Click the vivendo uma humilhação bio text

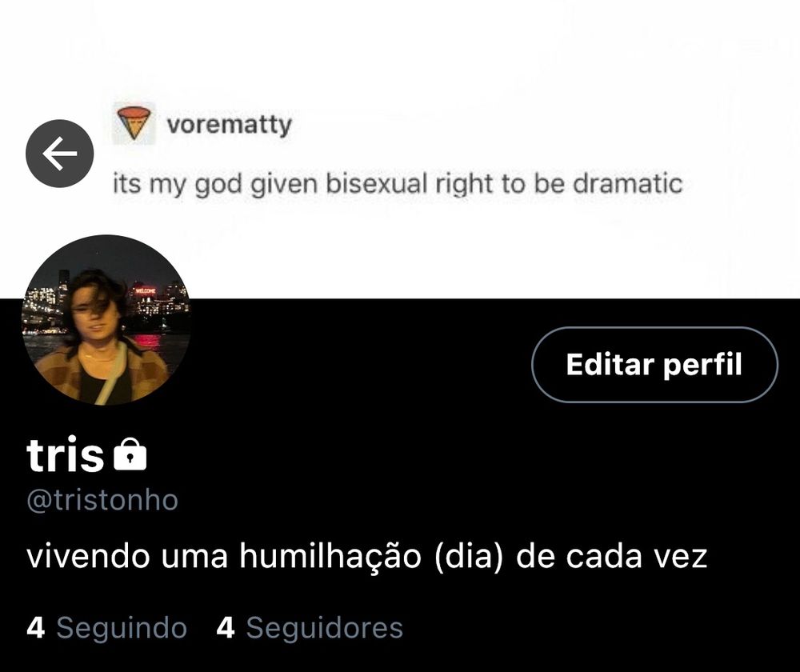(367, 556)
